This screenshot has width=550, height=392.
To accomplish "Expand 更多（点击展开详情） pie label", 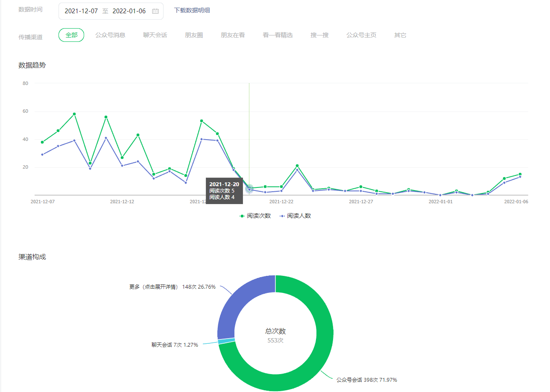I will pyautogui.click(x=173, y=287).
